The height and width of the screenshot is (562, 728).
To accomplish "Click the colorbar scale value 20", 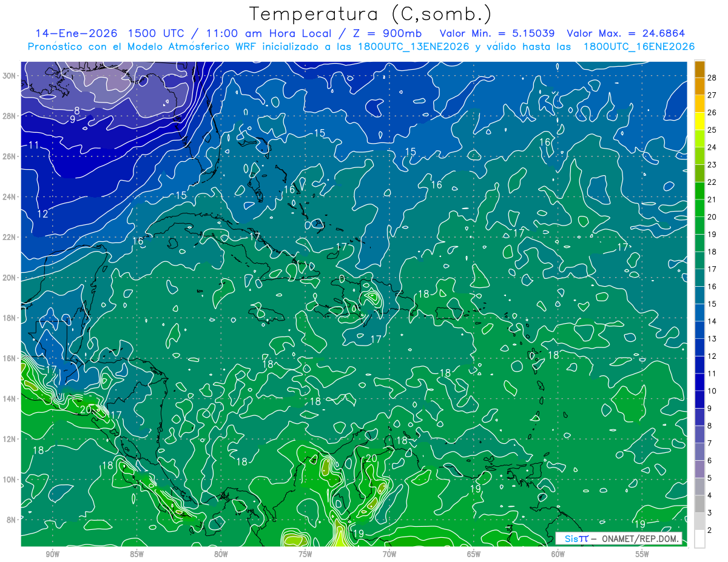I will [712, 216].
